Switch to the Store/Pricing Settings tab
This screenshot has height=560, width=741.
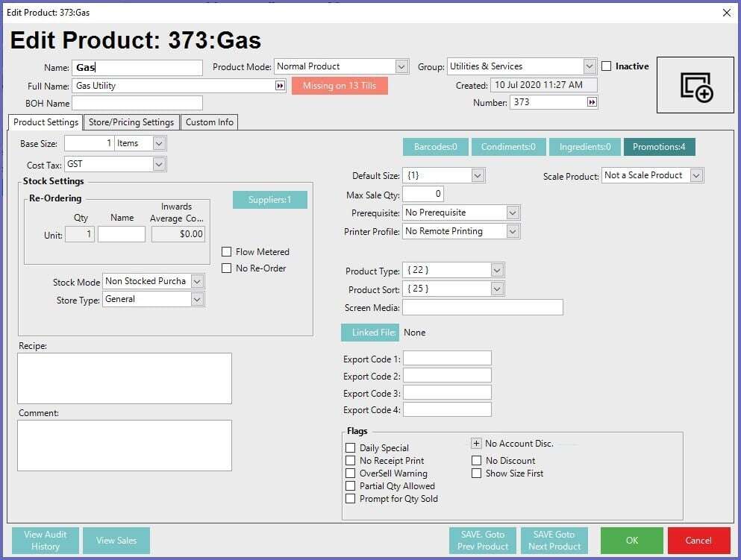(131, 122)
